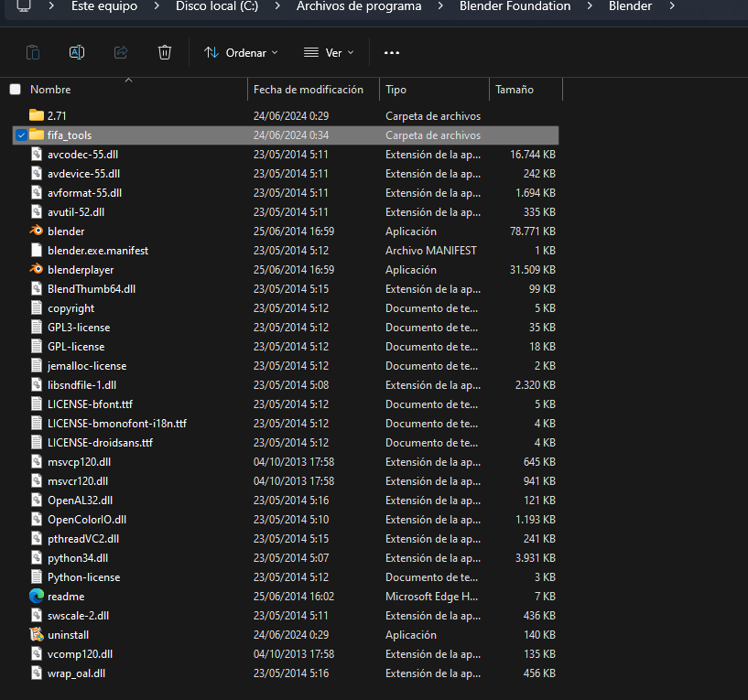Click the Python-license document icon

pyautogui.click(x=37, y=577)
